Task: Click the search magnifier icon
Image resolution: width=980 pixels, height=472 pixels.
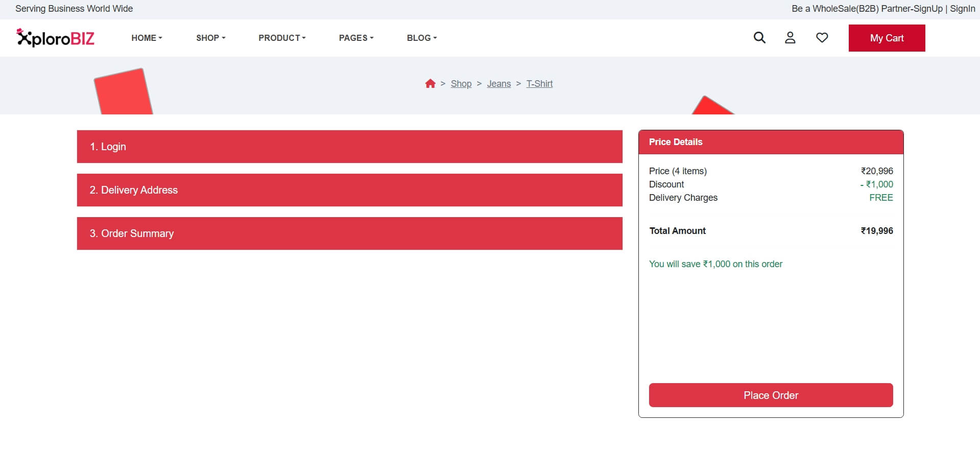Action: pyautogui.click(x=759, y=38)
